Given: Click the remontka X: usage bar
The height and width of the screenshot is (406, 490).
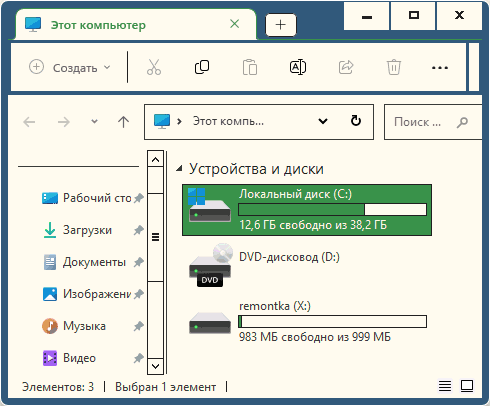Looking at the screenshot, I should coord(333,322).
